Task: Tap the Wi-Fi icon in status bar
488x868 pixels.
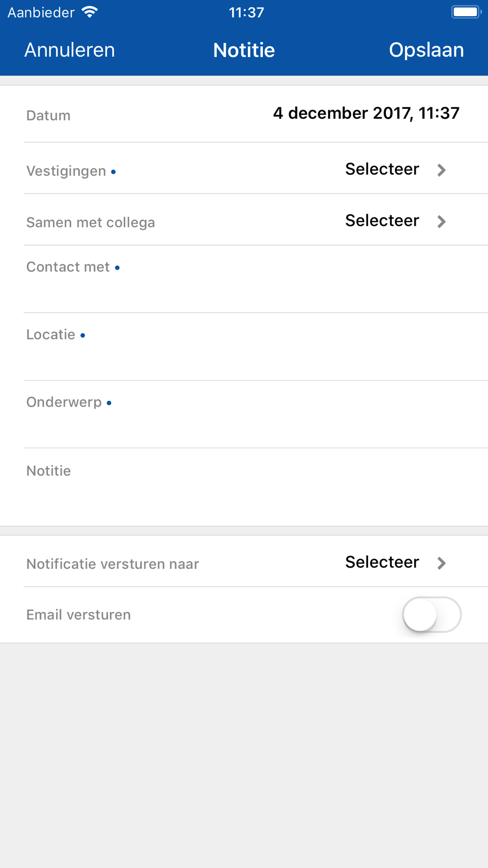Action: [x=90, y=12]
